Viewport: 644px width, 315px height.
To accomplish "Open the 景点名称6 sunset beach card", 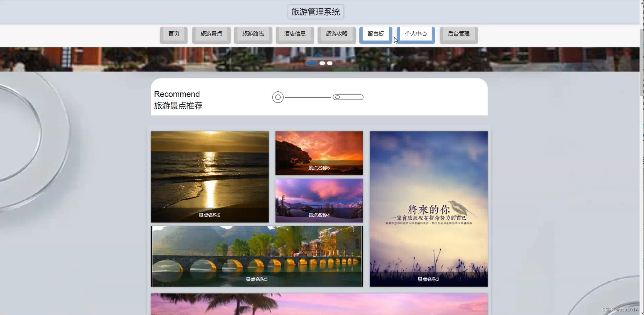I will point(210,177).
